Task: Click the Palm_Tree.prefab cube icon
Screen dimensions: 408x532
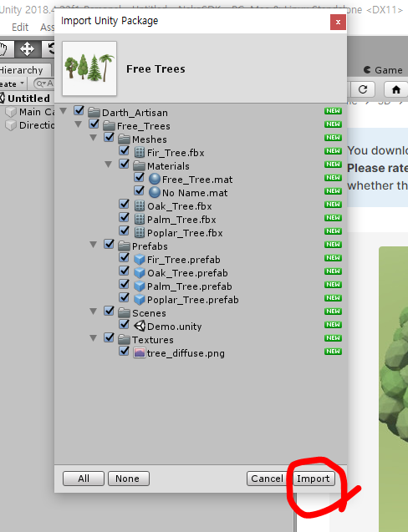Action: point(140,286)
